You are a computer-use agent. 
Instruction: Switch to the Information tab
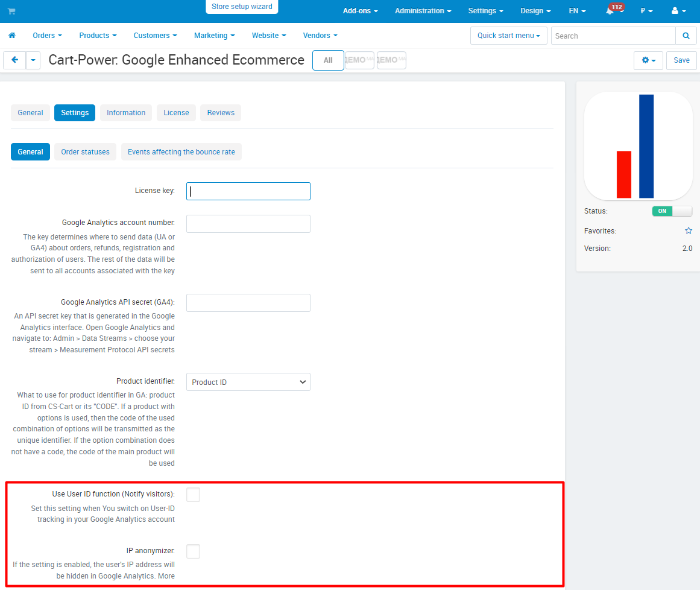click(x=126, y=113)
